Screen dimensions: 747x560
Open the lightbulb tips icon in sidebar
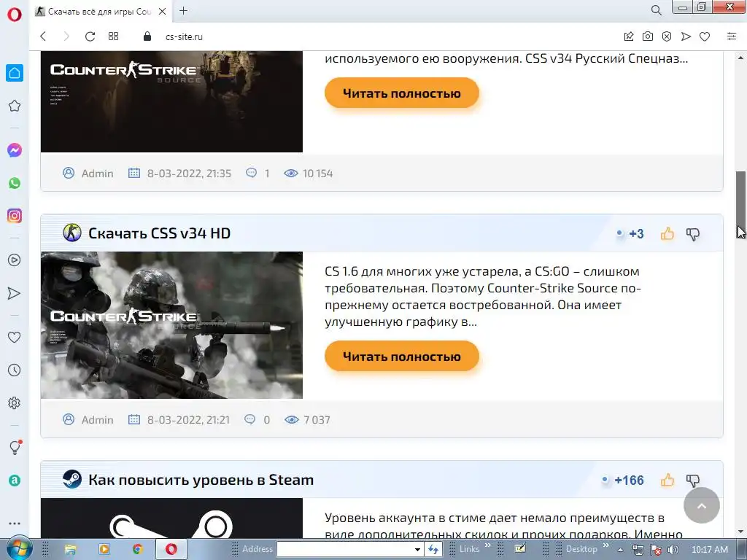click(x=15, y=447)
